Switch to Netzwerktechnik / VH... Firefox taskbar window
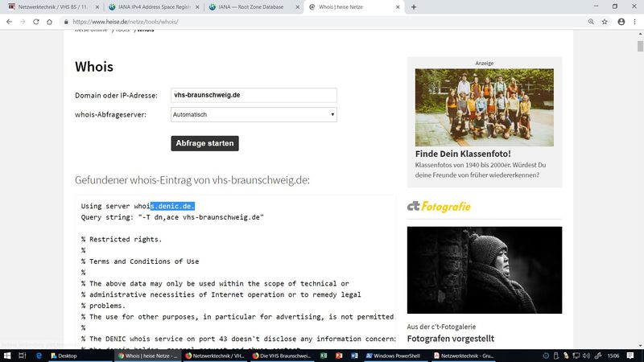This screenshot has height=362, width=644. [214, 356]
